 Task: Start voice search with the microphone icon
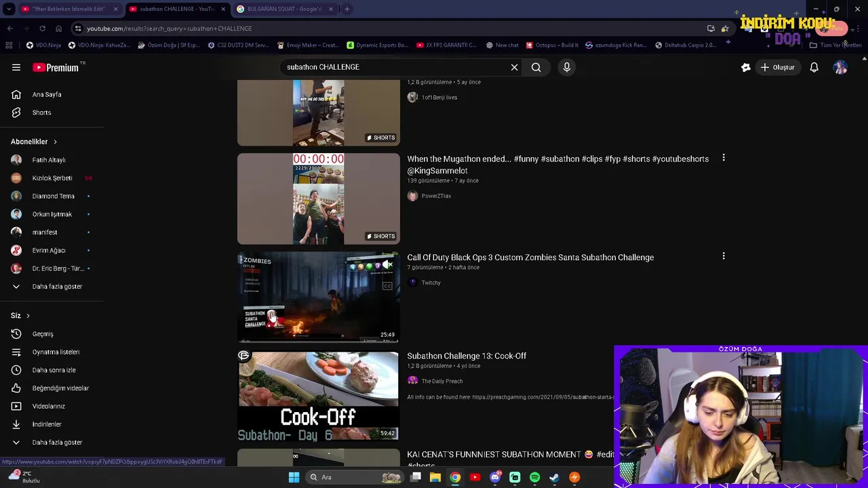(x=567, y=67)
